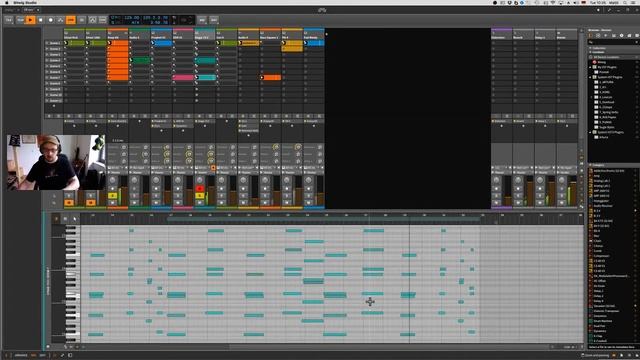640x360 pixels.
Task: Click the loop region bar in the piano roll ruler
Action: coord(323,220)
